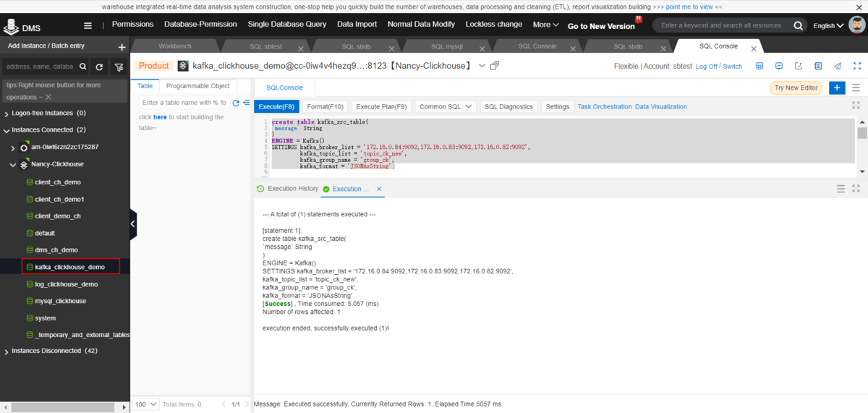
Task: Open the table view icon beside Switch
Action: pyautogui.click(x=759, y=66)
